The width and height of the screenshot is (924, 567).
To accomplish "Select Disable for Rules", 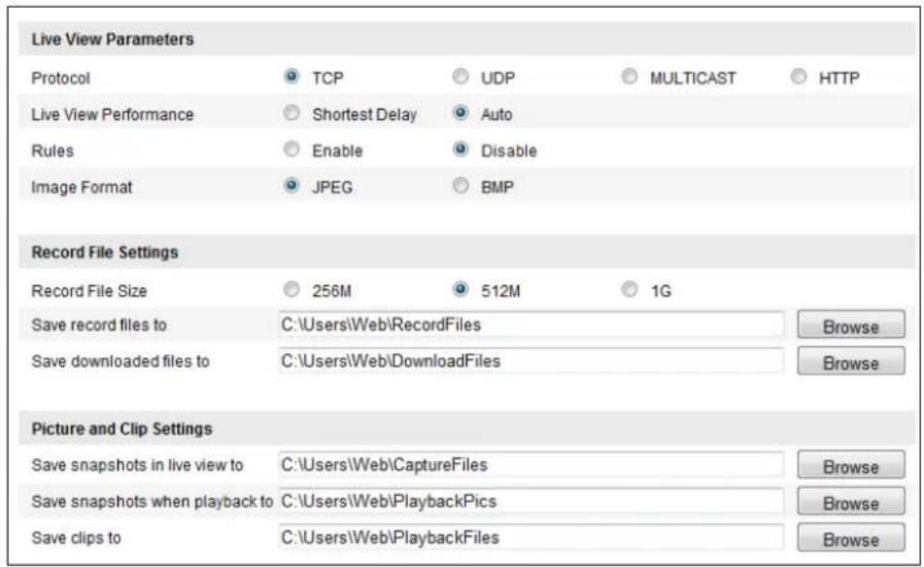I will (461, 150).
